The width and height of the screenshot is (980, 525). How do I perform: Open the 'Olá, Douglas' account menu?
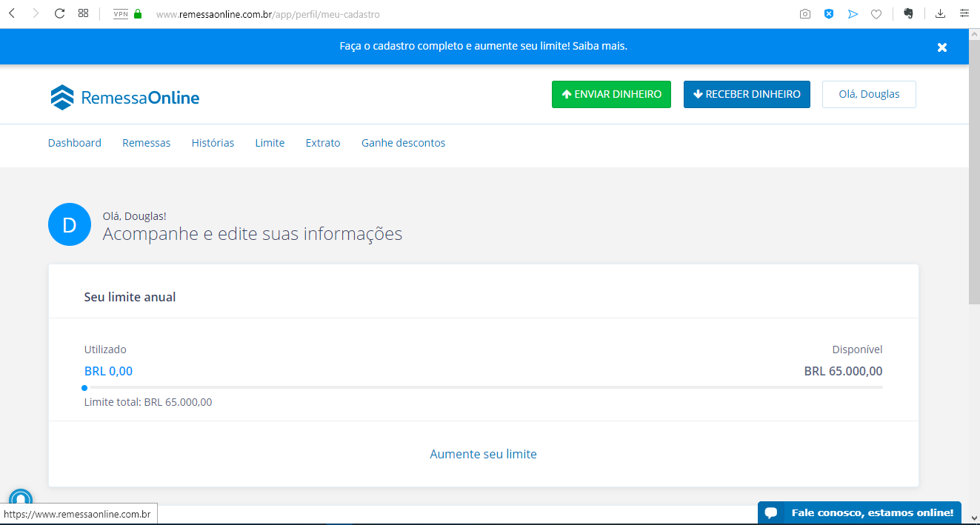pos(869,94)
